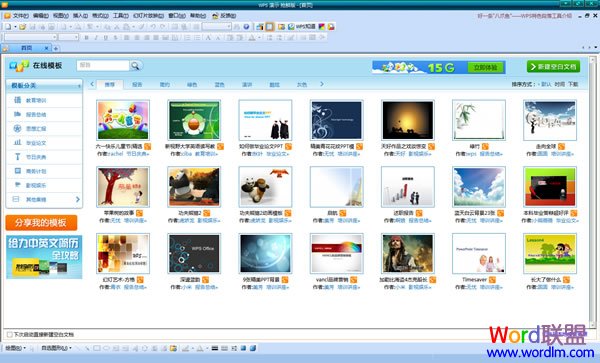600x363 pixels.
Task: Click the shadow style icon in drawing toolbar
Action: [243, 348]
